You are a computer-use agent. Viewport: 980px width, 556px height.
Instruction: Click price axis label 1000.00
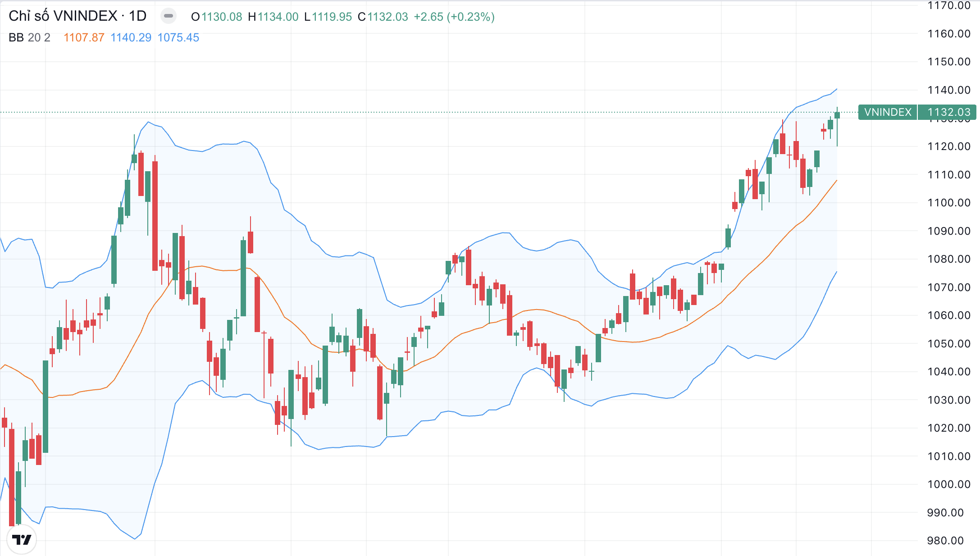click(948, 484)
